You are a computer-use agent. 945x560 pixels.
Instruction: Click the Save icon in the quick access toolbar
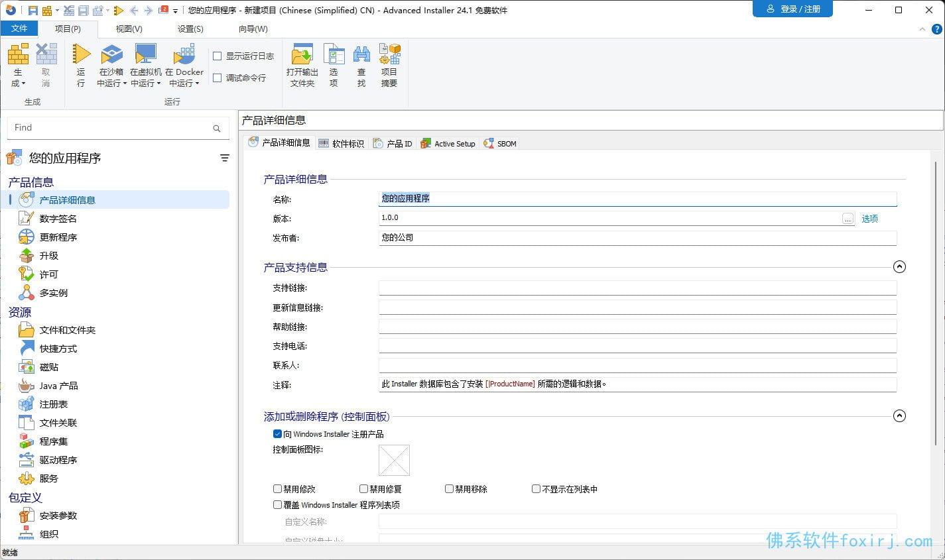pyautogui.click(x=32, y=10)
